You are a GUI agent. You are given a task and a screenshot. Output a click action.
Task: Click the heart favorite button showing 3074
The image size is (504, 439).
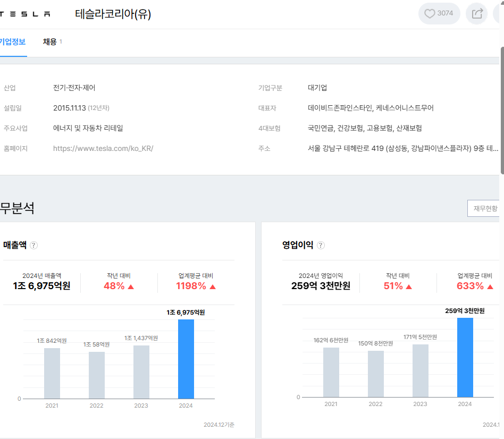[439, 13]
